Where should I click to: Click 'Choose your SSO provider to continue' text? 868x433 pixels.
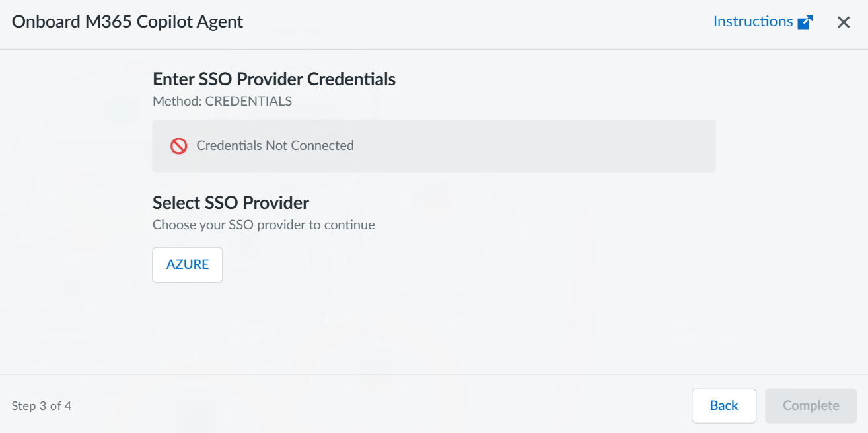tap(264, 225)
